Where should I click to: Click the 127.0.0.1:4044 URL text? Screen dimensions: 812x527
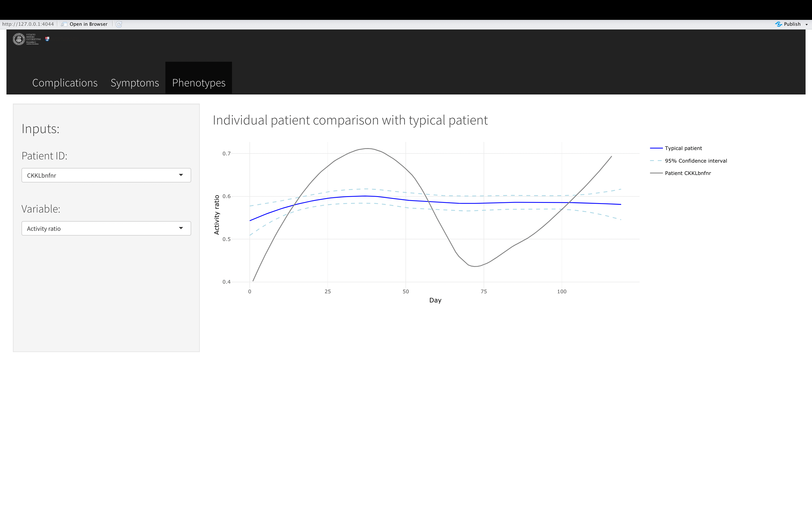coord(28,24)
